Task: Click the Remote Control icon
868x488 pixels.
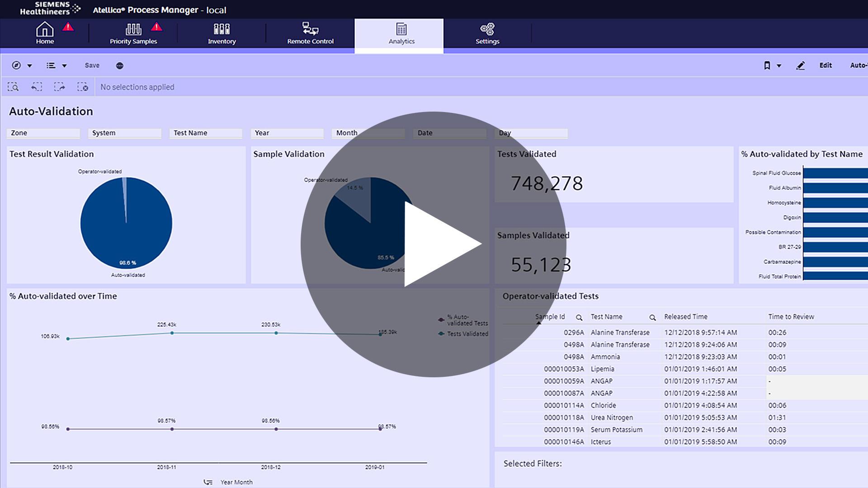Action: click(309, 28)
